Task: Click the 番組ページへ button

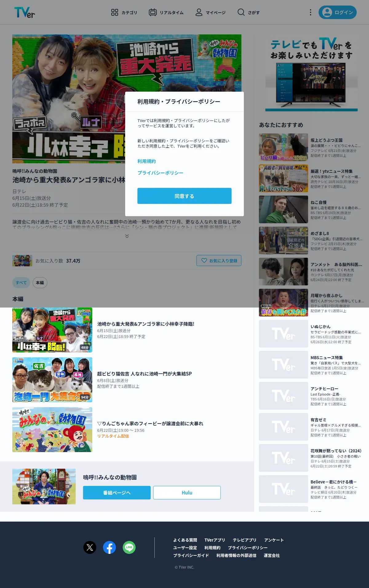Action: (x=117, y=493)
